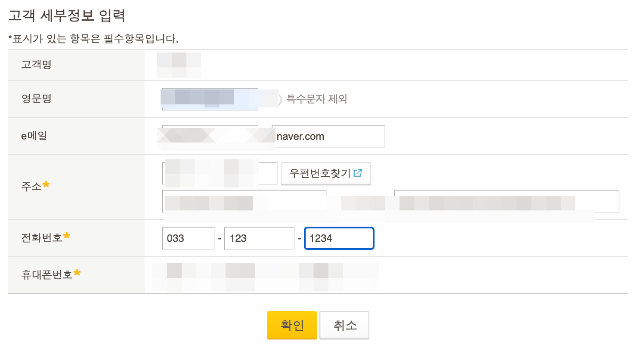Click the email local part input box

(x=211, y=136)
